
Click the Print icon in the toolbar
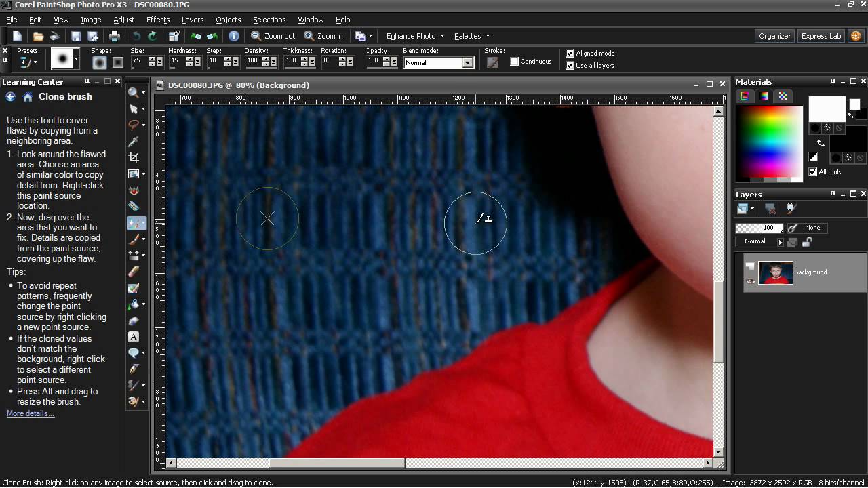(115, 36)
